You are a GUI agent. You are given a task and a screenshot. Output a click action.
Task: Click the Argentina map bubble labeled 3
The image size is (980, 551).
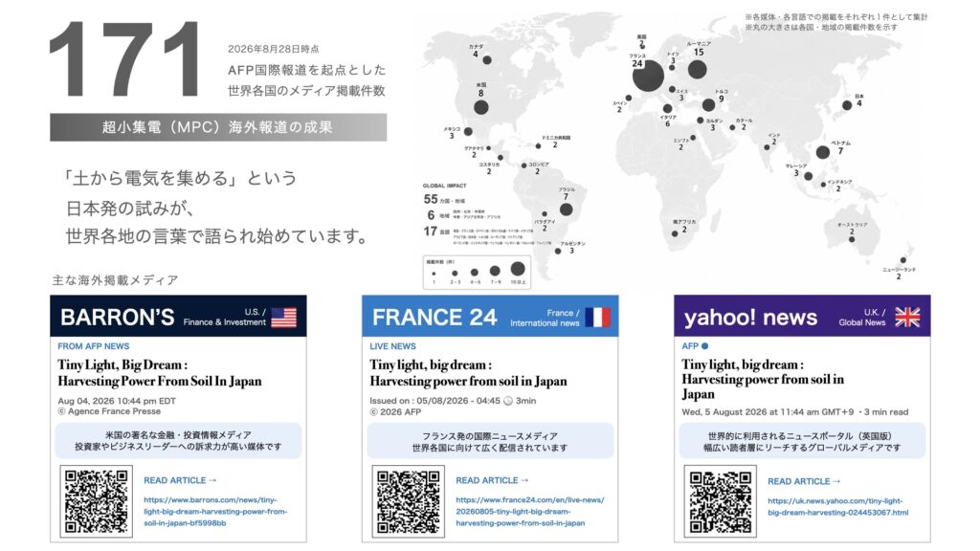pos(558,252)
